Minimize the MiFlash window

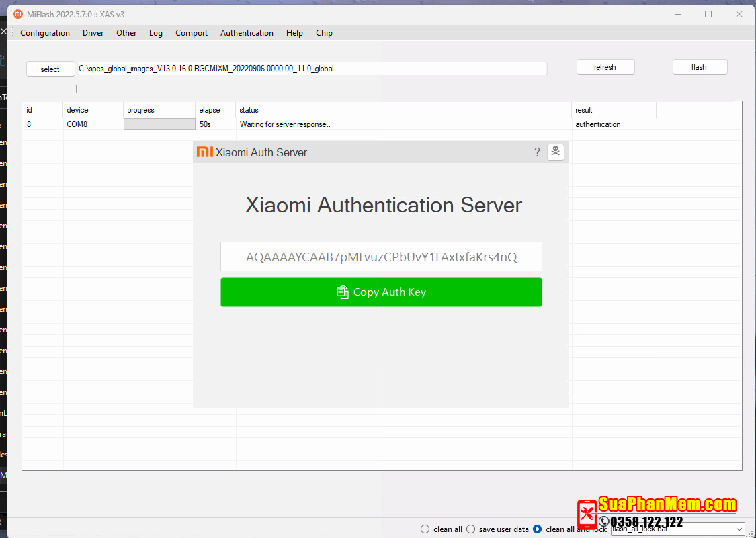[677, 14]
